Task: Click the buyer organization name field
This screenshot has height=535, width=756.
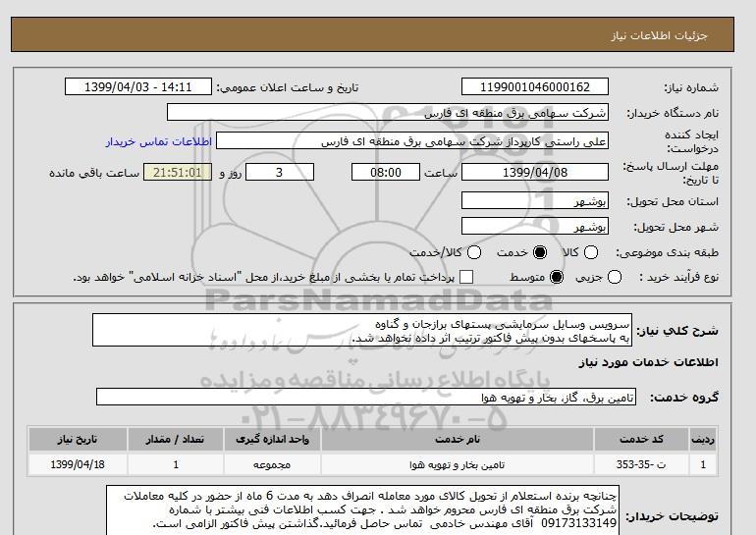Action: [388, 112]
